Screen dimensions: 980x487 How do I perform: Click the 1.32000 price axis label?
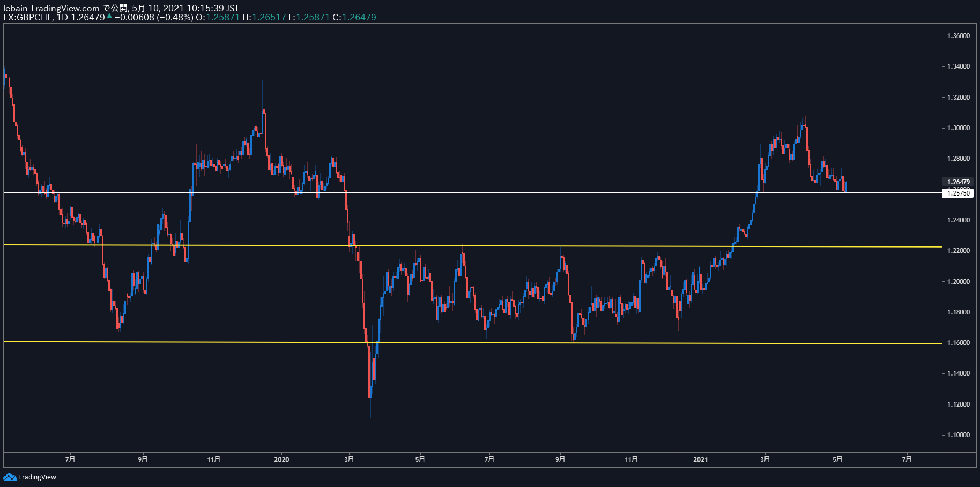coord(958,98)
